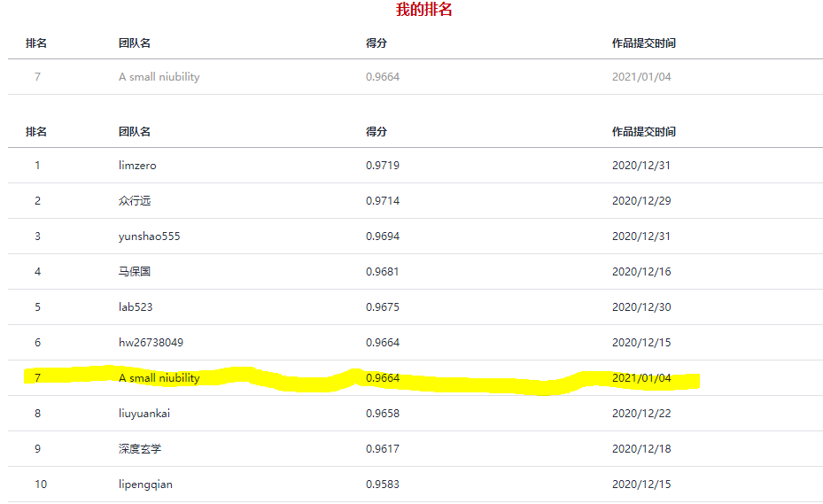The image size is (823, 504).
Task: Click date 2020/12/15 in hw26738049 row
Action: tap(641, 342)
